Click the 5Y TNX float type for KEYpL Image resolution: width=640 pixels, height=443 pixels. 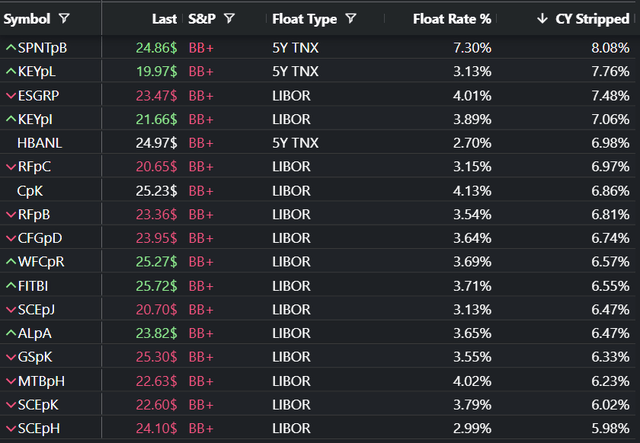point(296,71)
